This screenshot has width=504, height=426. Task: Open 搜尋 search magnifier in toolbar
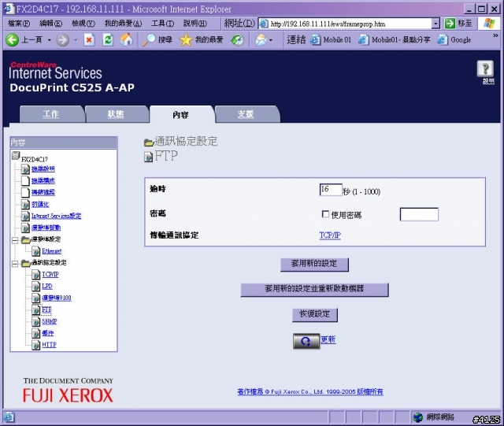pyautogui.click(x=157, y=40)
